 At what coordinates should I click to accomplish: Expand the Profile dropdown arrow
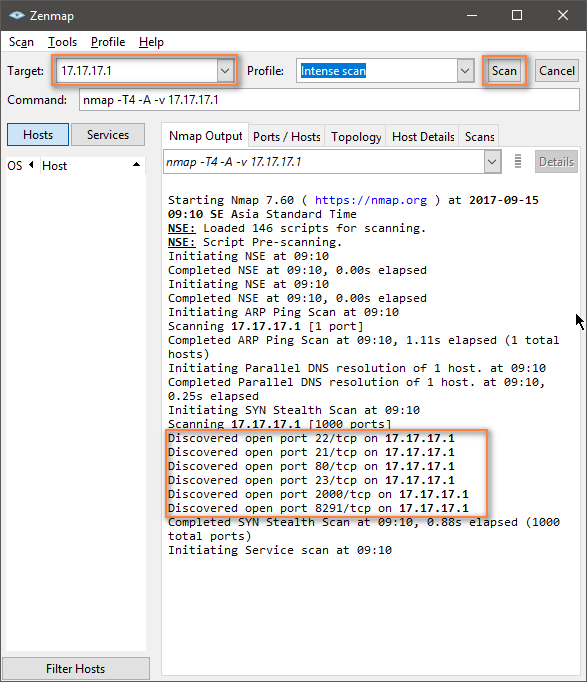tap(465, 70)
